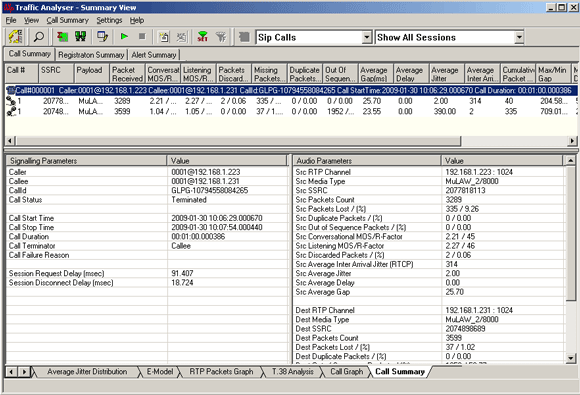Open the Settings menu
This screenshot has height=395, width=580.
tap(109, 20)
